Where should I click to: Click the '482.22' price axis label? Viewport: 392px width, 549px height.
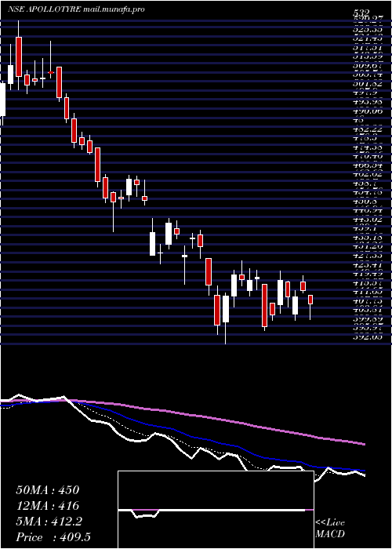point(367,129)
